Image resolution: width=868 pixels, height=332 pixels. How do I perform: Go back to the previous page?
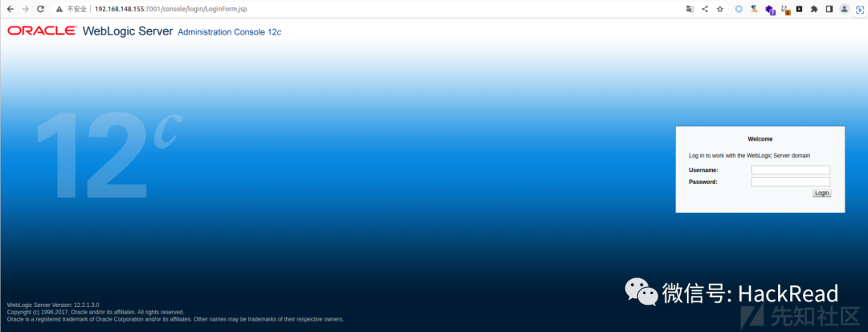tap(10, 9)
